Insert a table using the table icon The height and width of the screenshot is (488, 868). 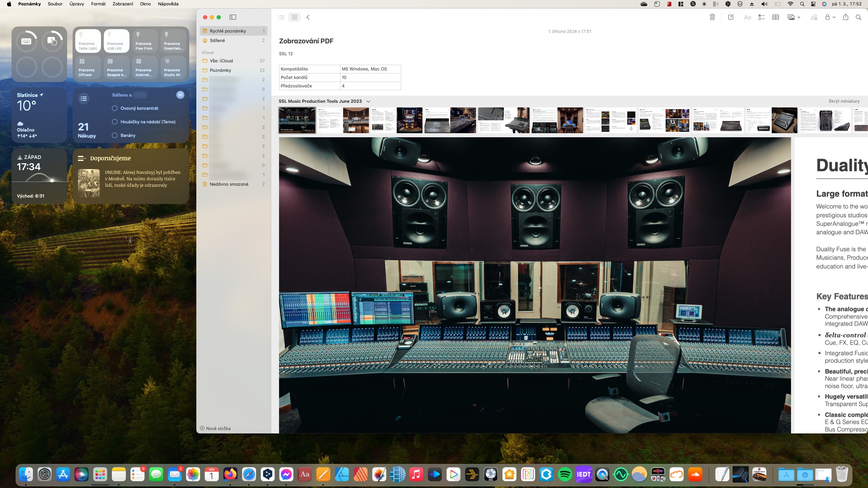click(x=775, y=17)
